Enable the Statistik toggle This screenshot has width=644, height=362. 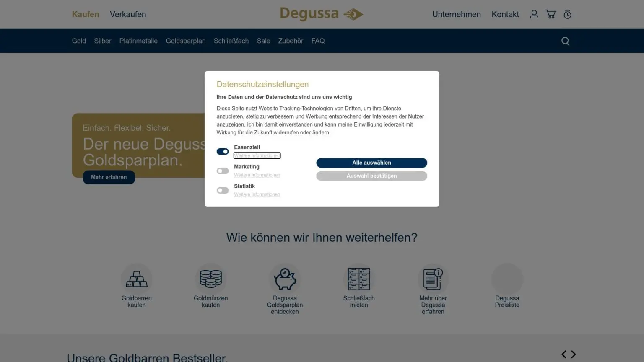(223, 191)
